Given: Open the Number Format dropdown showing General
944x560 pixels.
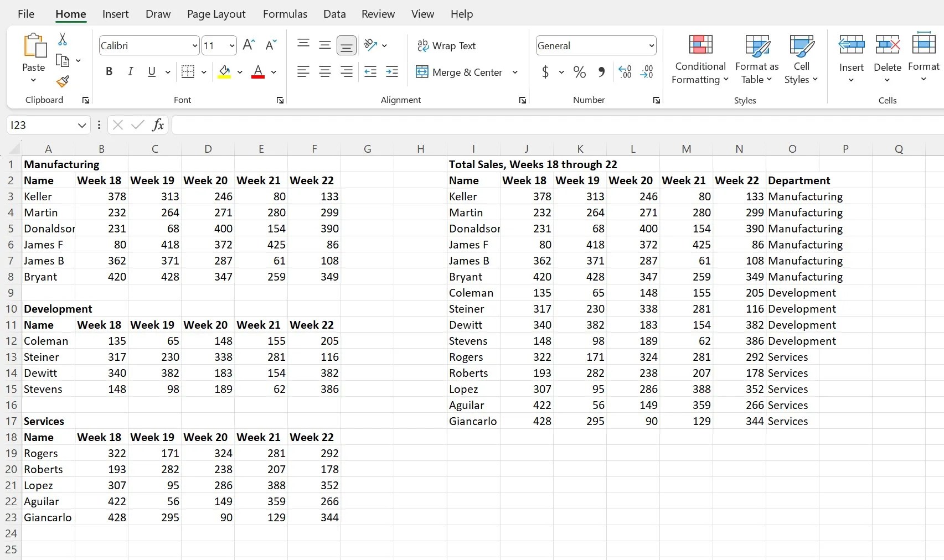Looking at the screenshot, I should (651, 45).
